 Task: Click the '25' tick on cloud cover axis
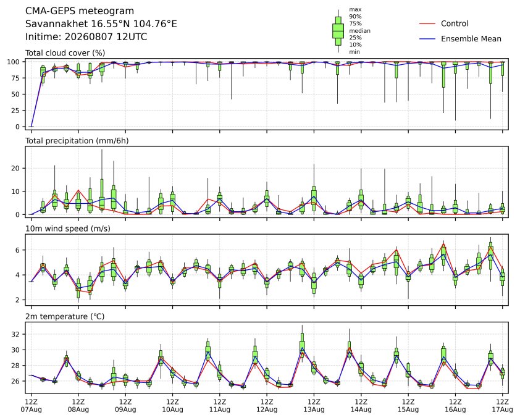(x=15, y=111)
